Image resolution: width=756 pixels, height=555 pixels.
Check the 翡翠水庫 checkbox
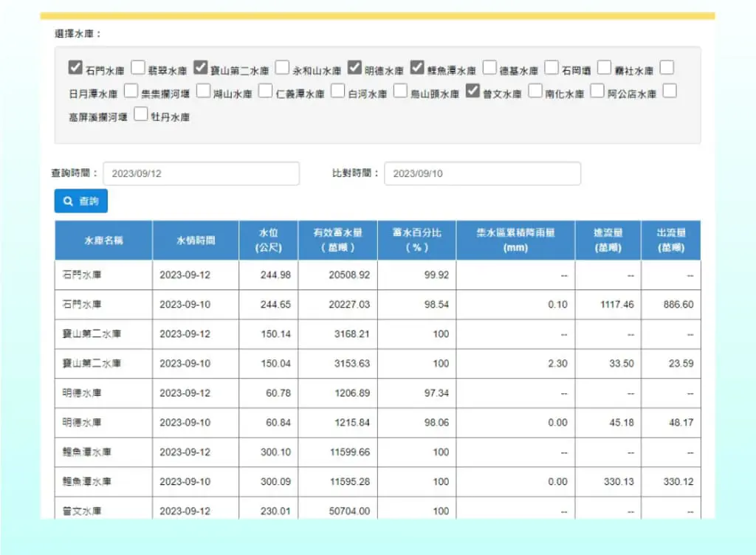click(138, 67)
